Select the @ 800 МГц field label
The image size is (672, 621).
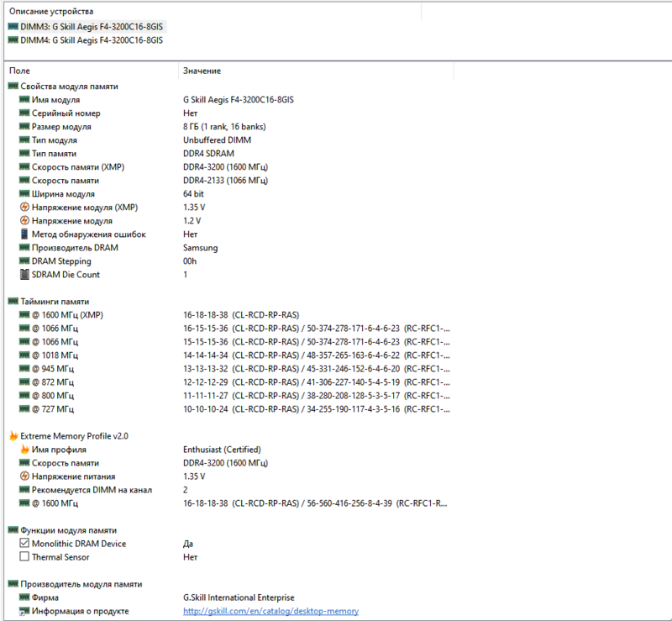pos(53,396)
